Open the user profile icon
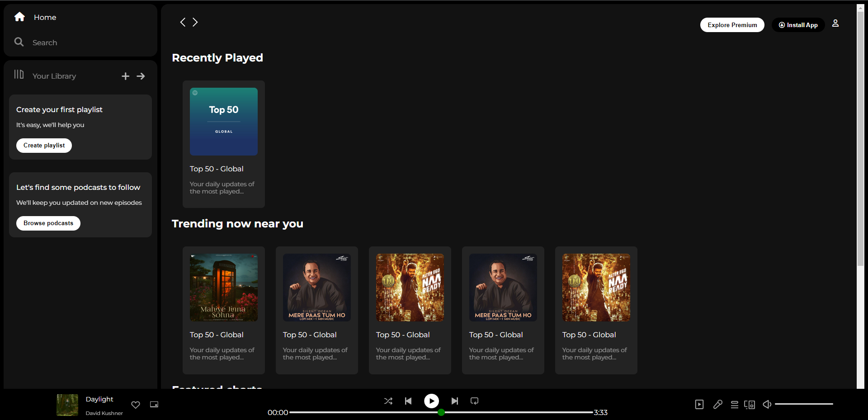This screenshot has width=868, height=420. click(835, 23)
